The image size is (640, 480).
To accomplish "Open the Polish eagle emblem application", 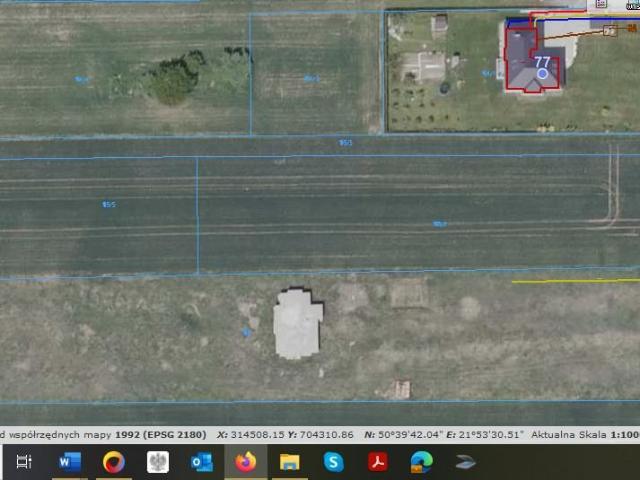I will click(x=157, y=462).
